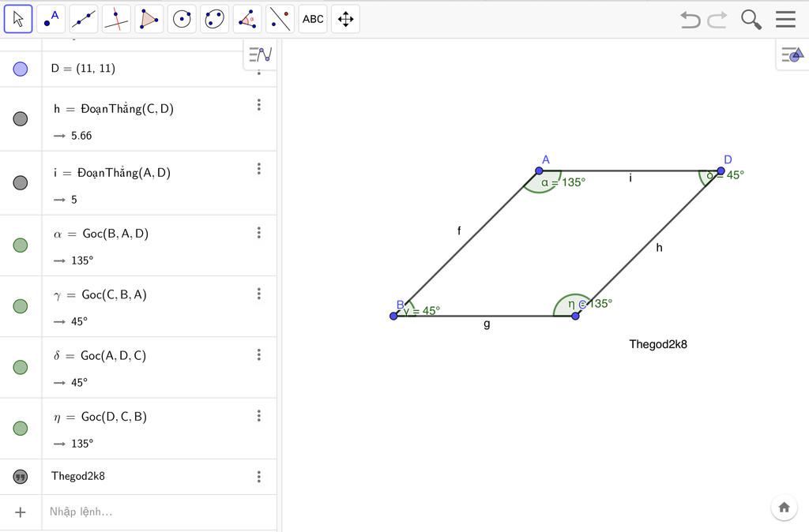809x532 pixels.
Task: Select the Circle with center tool
Action: coord(182,19)
